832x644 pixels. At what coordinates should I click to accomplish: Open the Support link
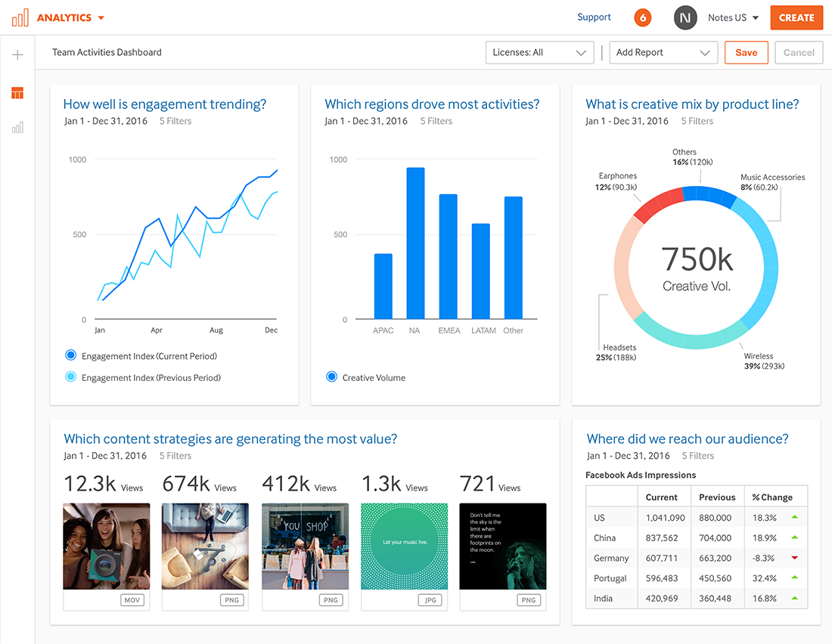pos(594,17)
